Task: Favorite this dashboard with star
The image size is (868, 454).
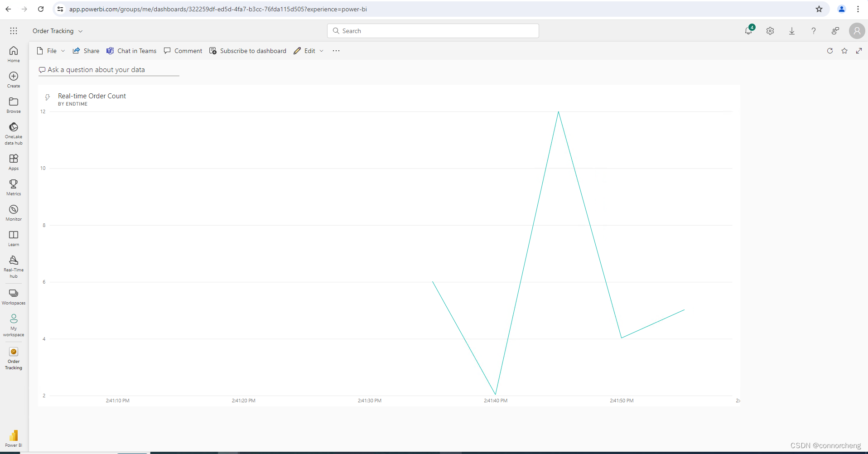Action: 844,51
